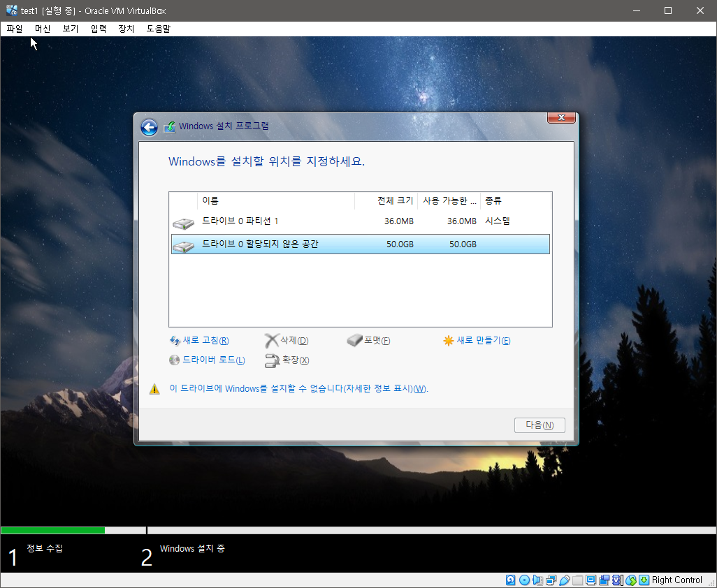
Task: Open the hard disk activity indicator
Action: 510,580
